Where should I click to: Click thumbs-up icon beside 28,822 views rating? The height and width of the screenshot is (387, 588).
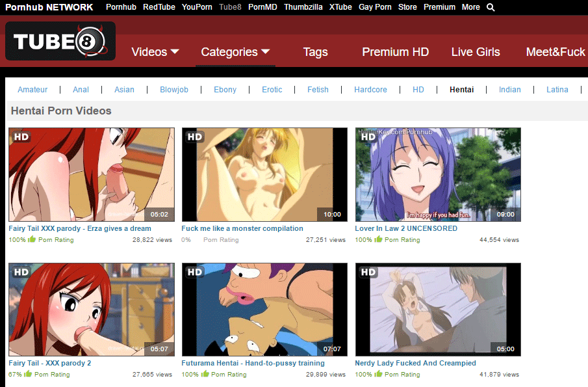tap(32, 239)
